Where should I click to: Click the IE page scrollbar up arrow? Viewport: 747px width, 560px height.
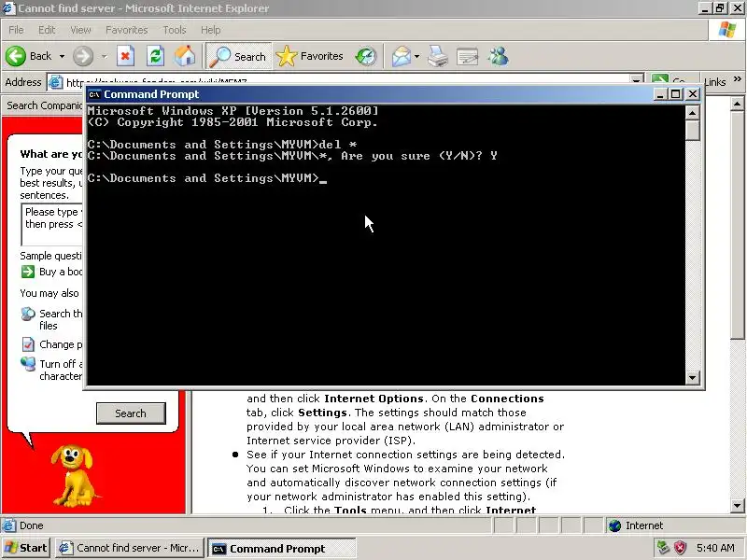click(x=738, y=104)
